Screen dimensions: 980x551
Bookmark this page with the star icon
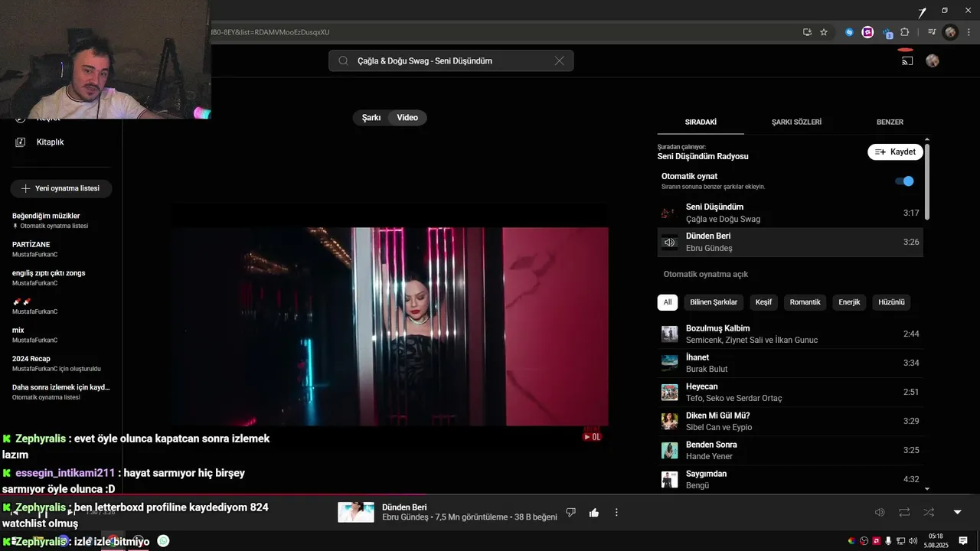tap(824, 32)
